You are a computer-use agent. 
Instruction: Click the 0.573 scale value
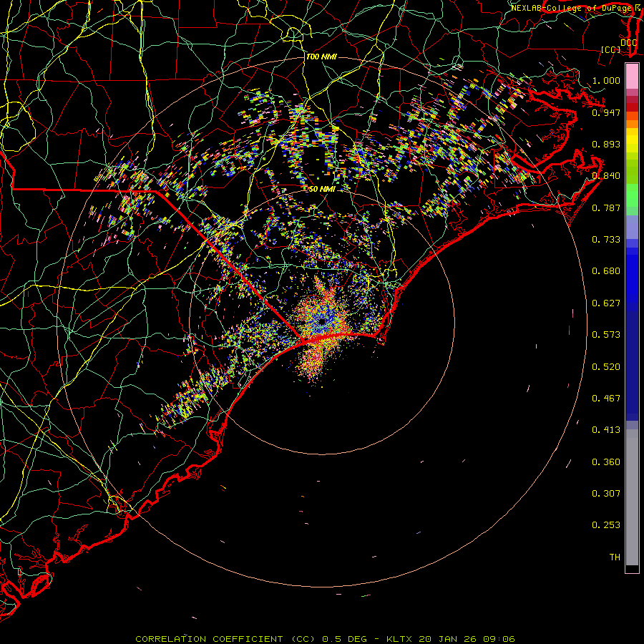(606, 335)
